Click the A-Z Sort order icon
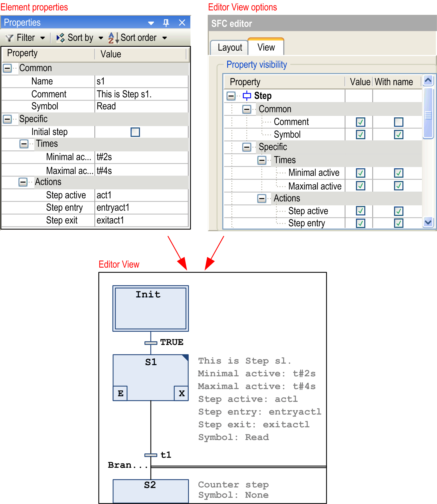This screenshot has width=437, height=504. coord(113,38)
